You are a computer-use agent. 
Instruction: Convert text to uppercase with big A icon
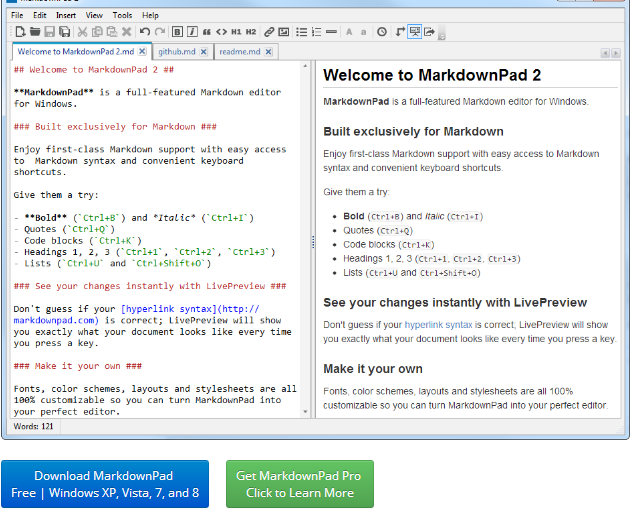coord(349,32)
